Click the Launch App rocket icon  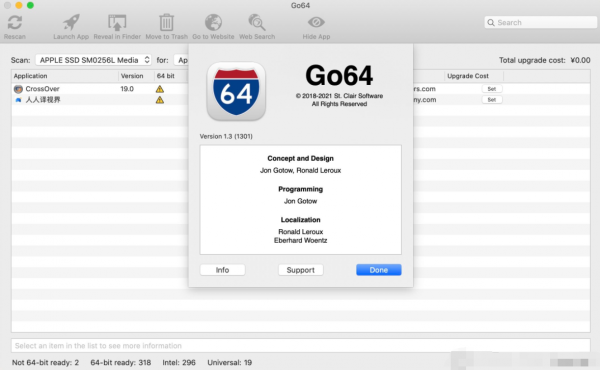[x=71, y=23]
